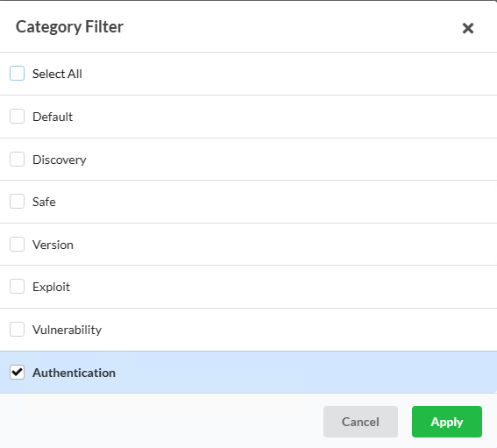Tick the Safe category checkbox
Screen dimensions: 497x448
point(18,202)
